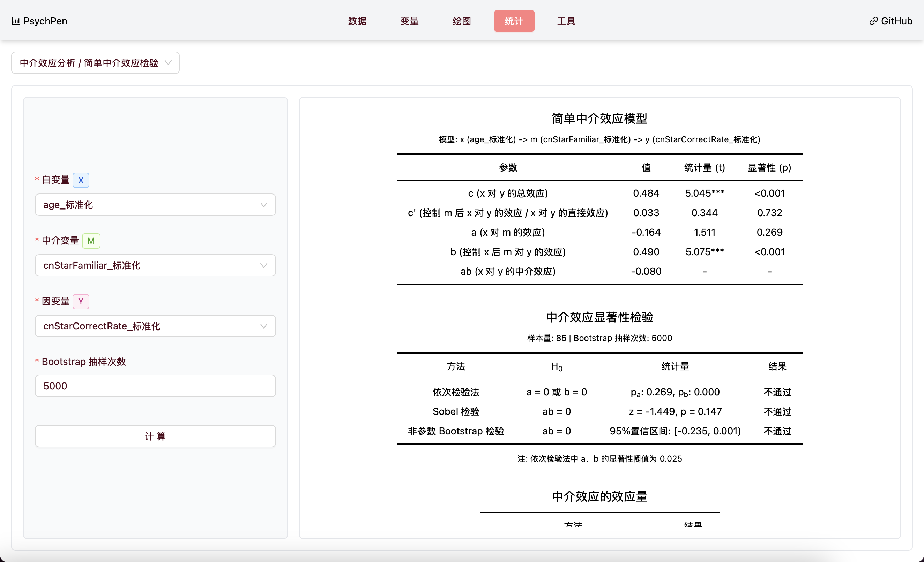This screenshot has height=562, width=924.
Task: Click the 值 column header
Action: pos(646,167)
